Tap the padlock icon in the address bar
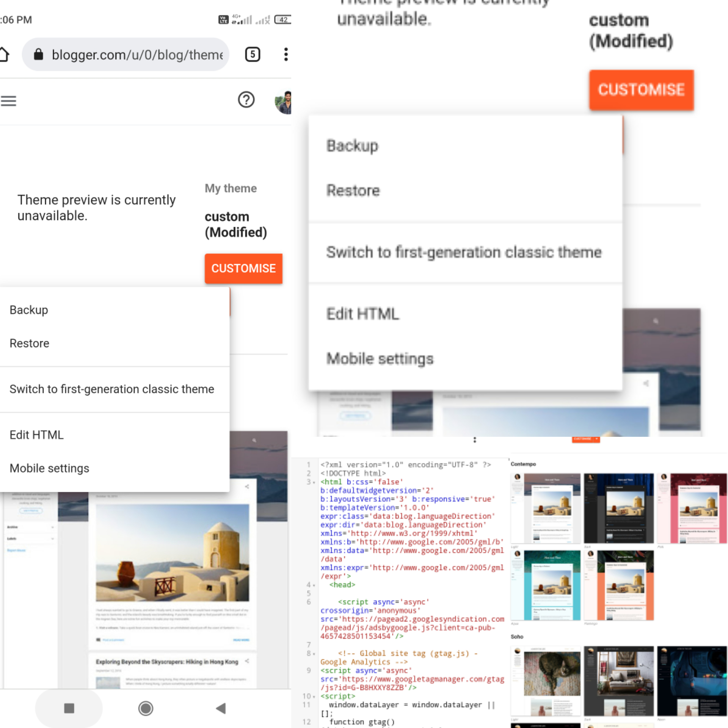728x728 pixels. pos(38,54)
